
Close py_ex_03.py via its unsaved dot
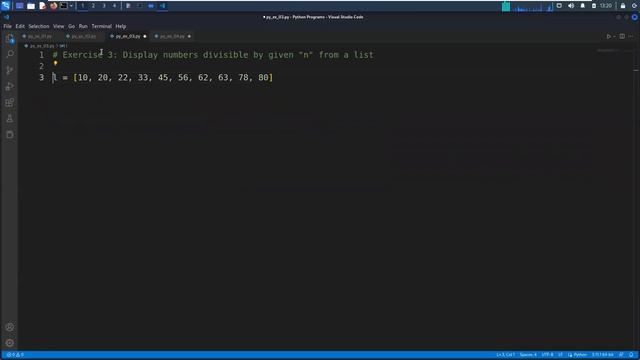144,36
